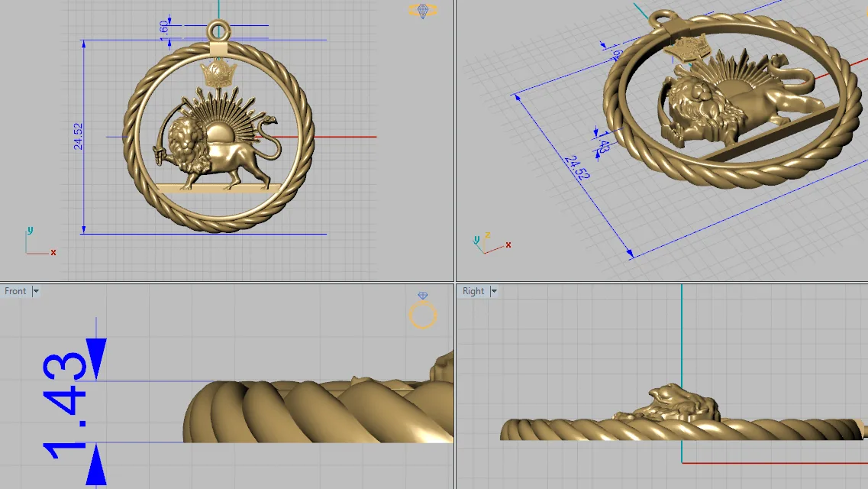
Task: Select the pendant bail loop in the flat view
Action: (218, 31)
